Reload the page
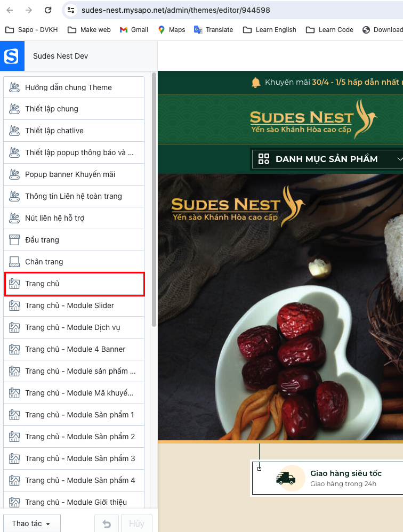The image size is (403, 532). [48, 10]
